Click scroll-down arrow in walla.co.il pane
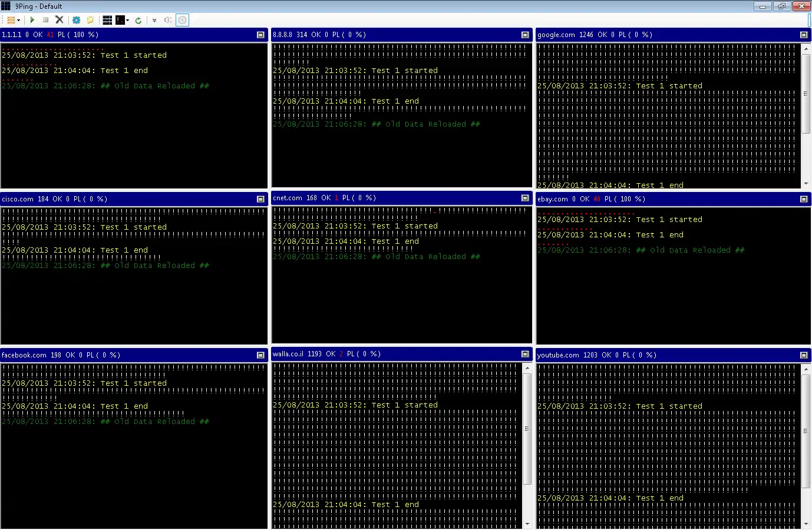 [x=527, y=524]
